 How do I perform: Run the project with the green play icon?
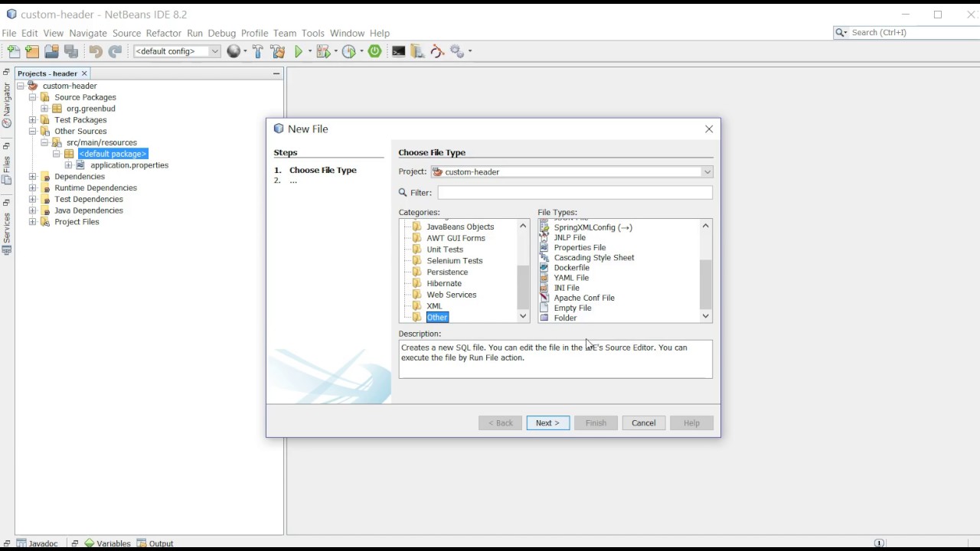299,51
